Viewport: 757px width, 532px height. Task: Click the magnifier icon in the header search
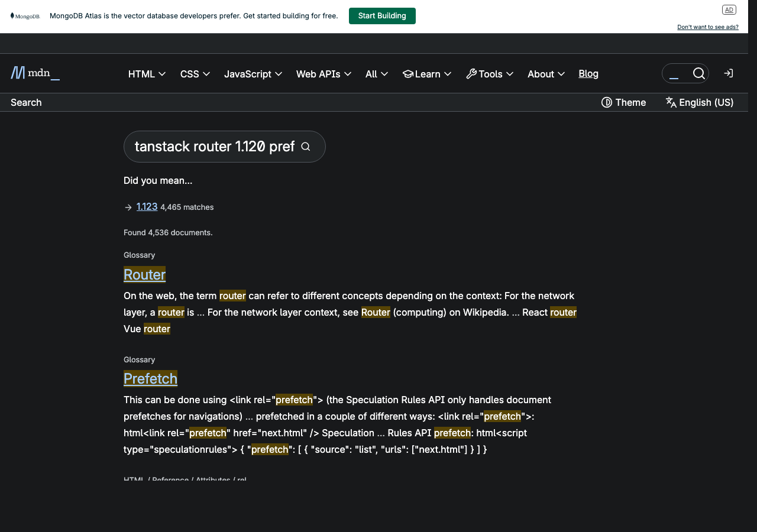[x=699, y=73]
